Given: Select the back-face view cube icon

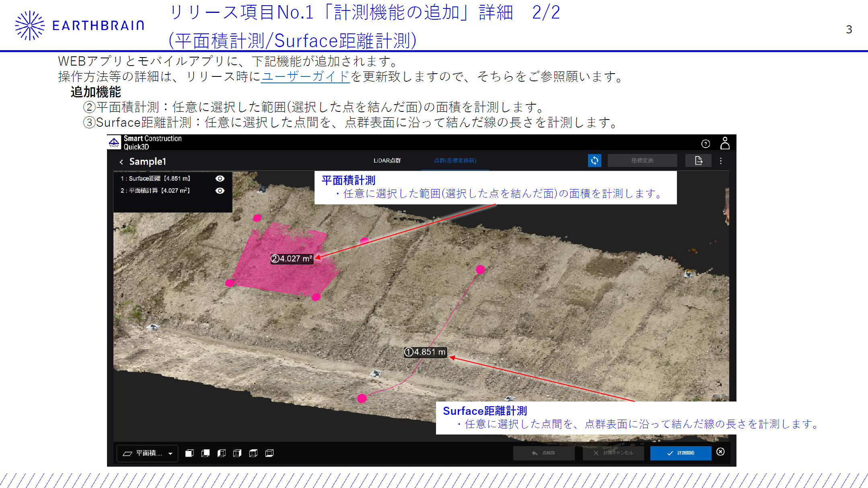Looking at the screenshot, I should (x=206, y=453).
